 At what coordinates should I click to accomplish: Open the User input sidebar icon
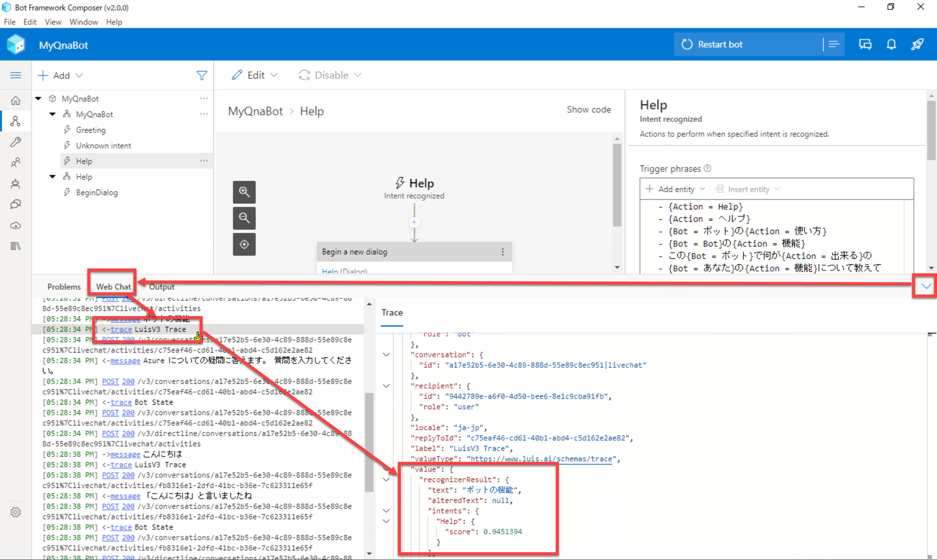tap(16, 162)
